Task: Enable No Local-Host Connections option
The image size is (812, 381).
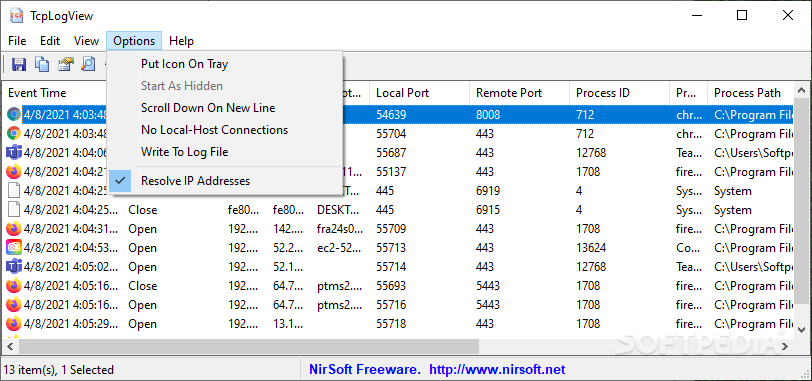Action: [x=225, y=130]
